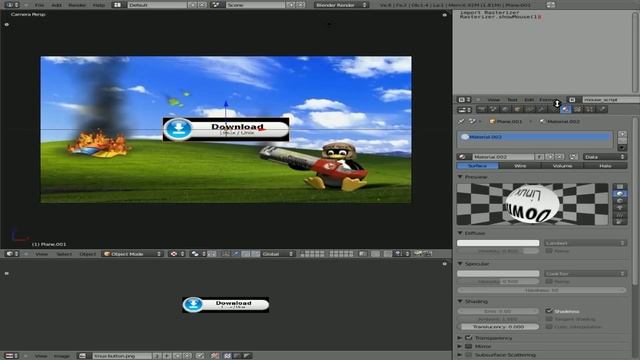Expand the Transparency panel
640x360 pixels.
pyautogui.click(x=460, y=338)
